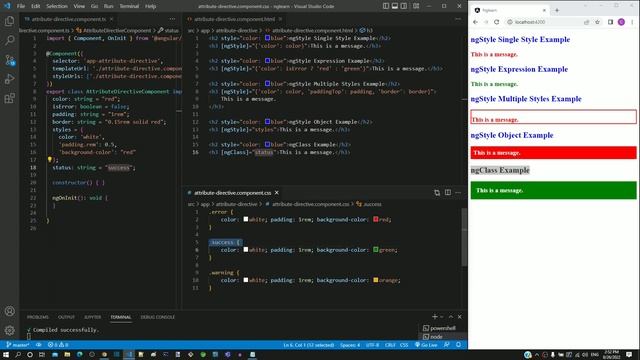Screen dimensions: 640x360
Task: Open changes icon in CSS editor group
Action: (437, 193)
